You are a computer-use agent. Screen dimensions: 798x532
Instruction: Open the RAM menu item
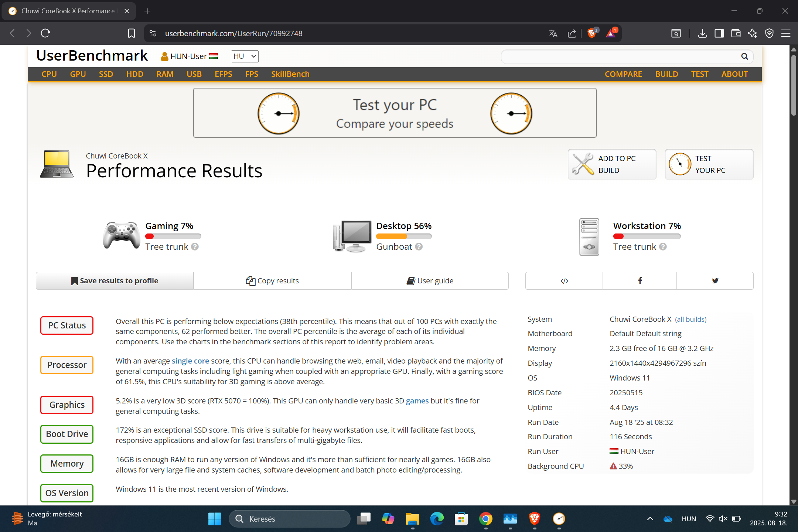(165, 74)
